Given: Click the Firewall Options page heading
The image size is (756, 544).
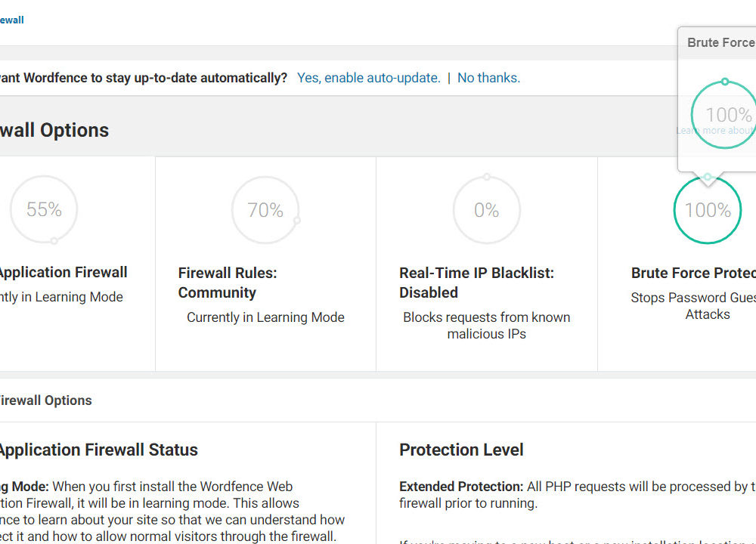Looking at the screenshot, I should click(54, 130).
